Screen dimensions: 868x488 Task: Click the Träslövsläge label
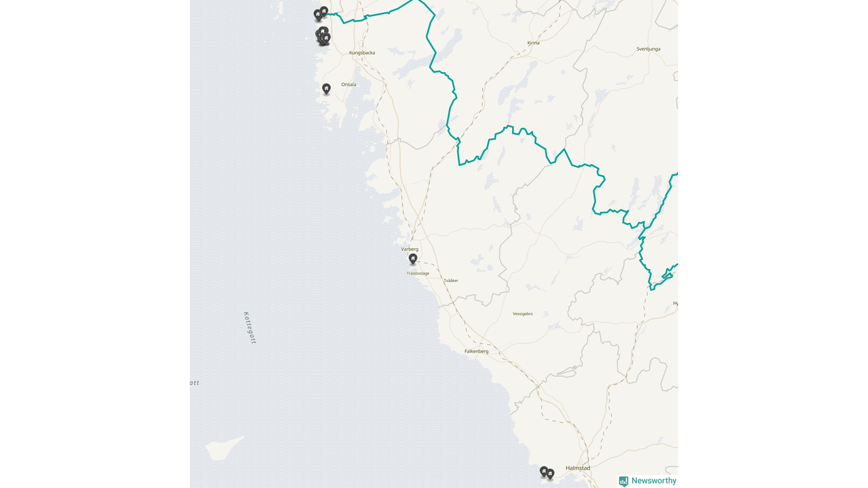pyautogui.click(x=418, y=273)
